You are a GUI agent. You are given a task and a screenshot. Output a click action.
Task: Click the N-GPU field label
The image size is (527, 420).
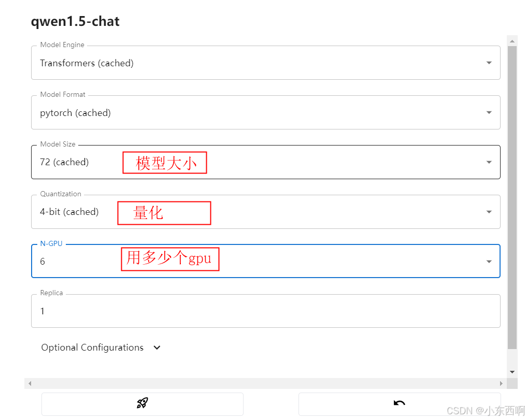click(x=51, y=243)
